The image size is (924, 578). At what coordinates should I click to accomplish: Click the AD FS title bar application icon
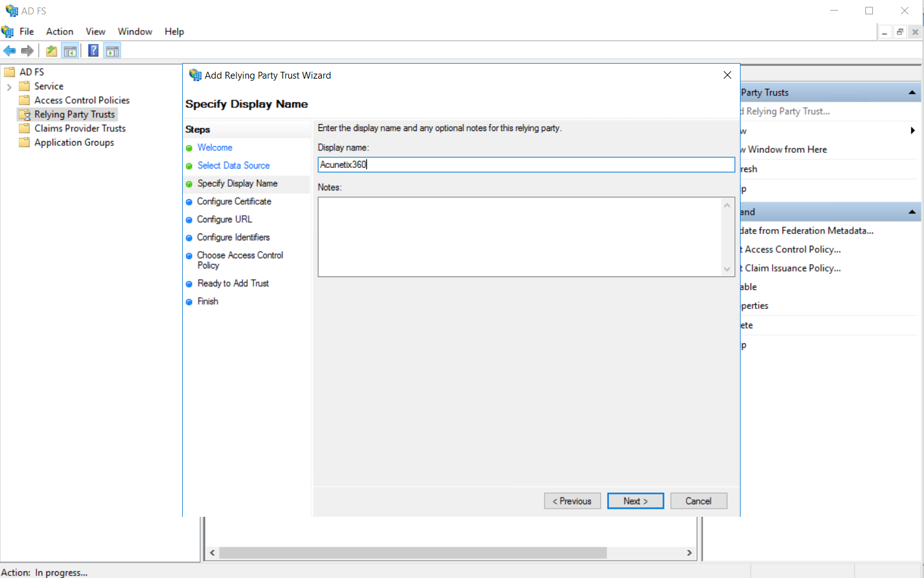[x=11, y=11]
